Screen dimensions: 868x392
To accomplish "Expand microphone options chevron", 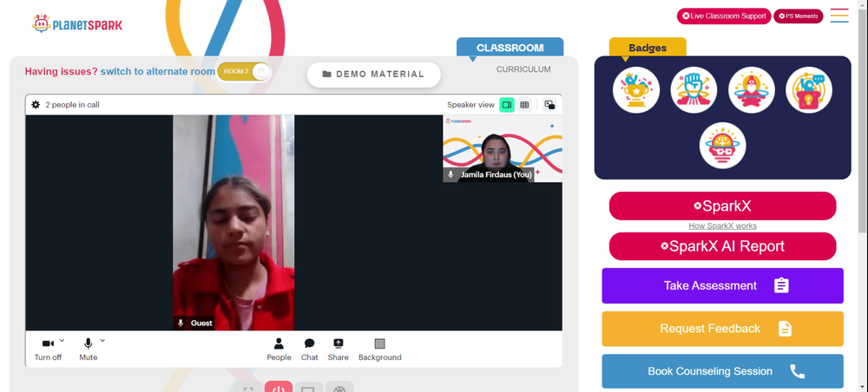I will click(x=102, y=340).
